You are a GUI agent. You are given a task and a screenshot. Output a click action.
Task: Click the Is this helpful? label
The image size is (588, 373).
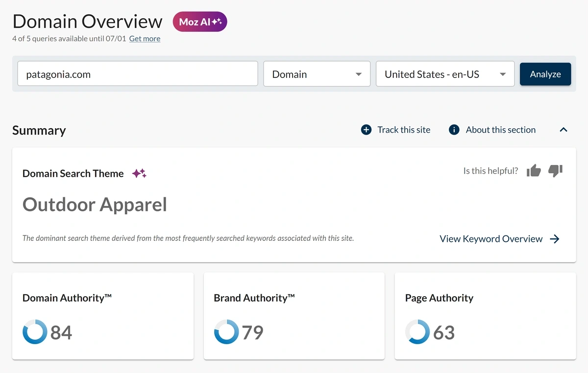[x=491, y=171]
